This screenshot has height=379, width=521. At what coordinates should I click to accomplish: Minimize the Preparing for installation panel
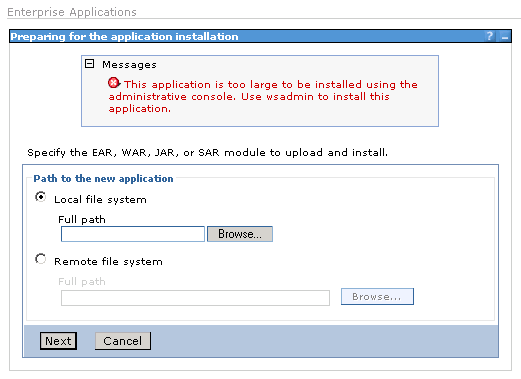pyautogui.click(x=505, y=36)
